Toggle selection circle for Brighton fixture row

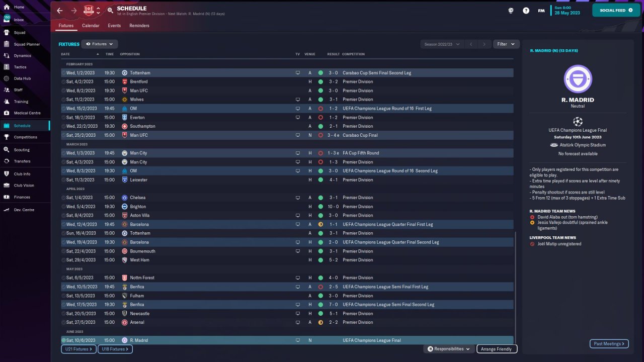pos(64,207)
